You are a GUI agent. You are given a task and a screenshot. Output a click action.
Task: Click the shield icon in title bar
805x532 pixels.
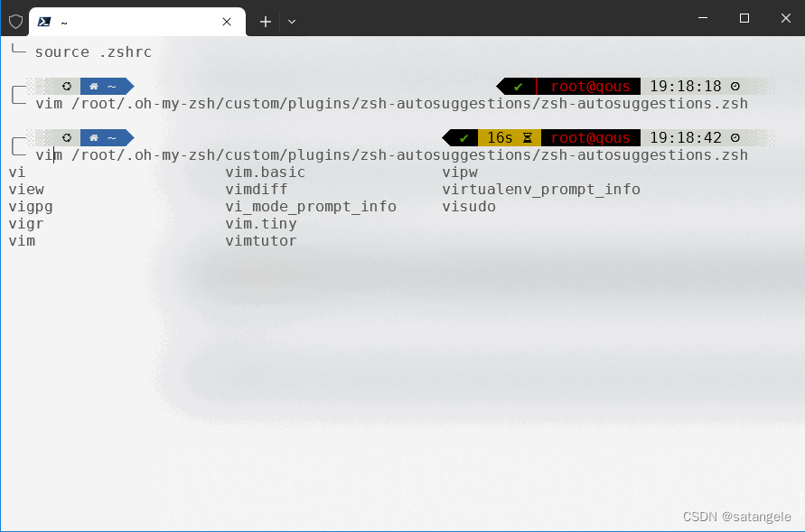coord(16,22)
